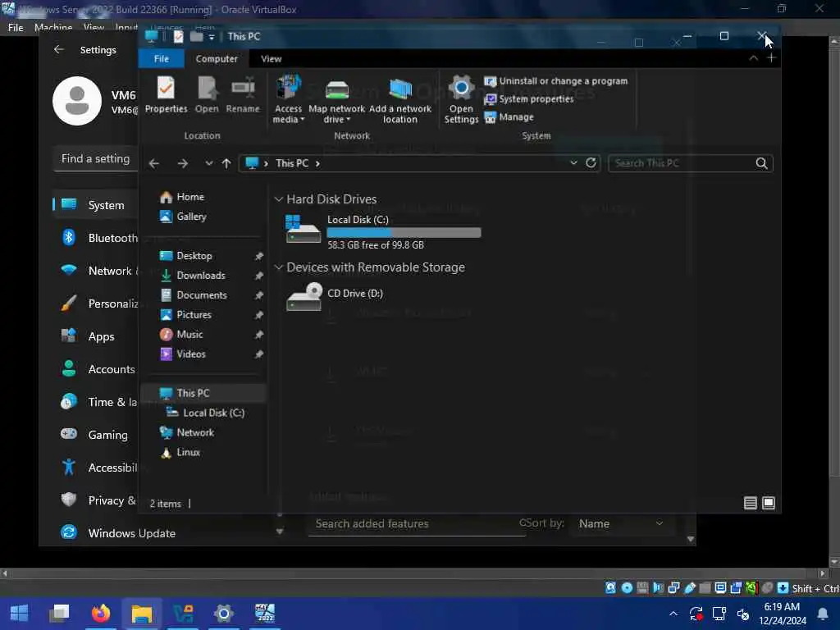Click Search added features field

point(416,524)
